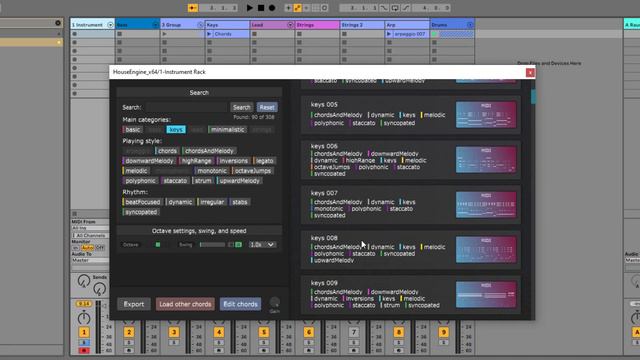Click the Edit chords button
The height and width of the screenshot is (360, 640).
pyautogui.click(x=240, y=304)
